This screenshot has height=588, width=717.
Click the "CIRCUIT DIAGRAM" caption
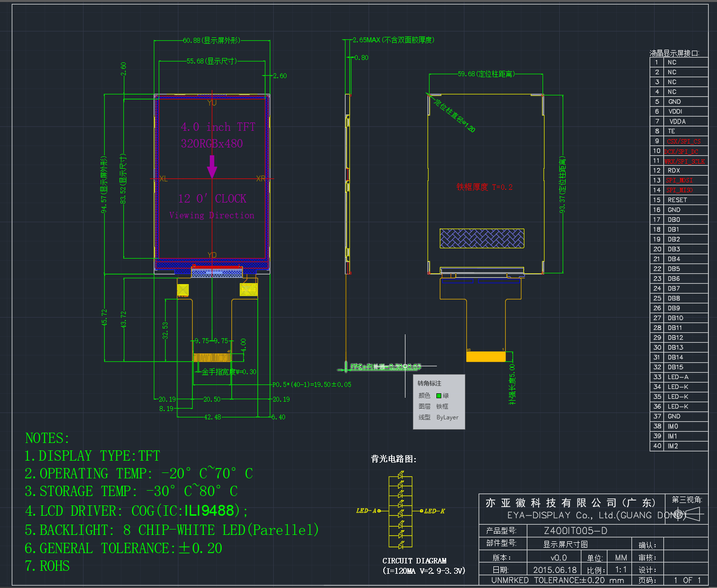pyautogui.click(x=414, y=560)
